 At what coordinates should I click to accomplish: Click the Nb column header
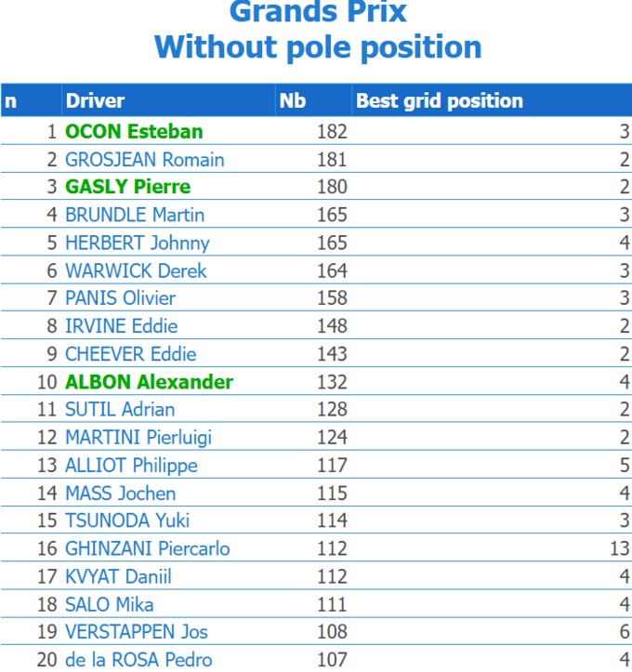pyautogui.click(x=293, y=101)
